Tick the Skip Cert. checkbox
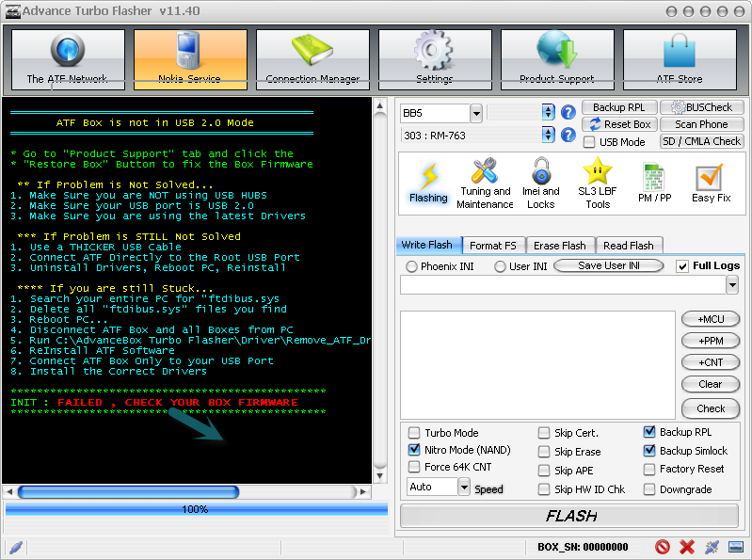Image resolution: width=752 pixels, height=560 pixels. pyautogui.click(x=544, y=433)
